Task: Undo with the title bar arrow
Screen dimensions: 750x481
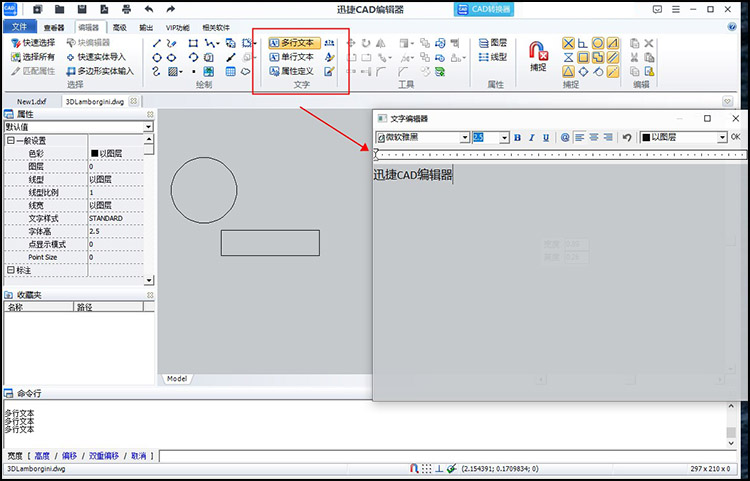Action: click(x=149, y=9)
